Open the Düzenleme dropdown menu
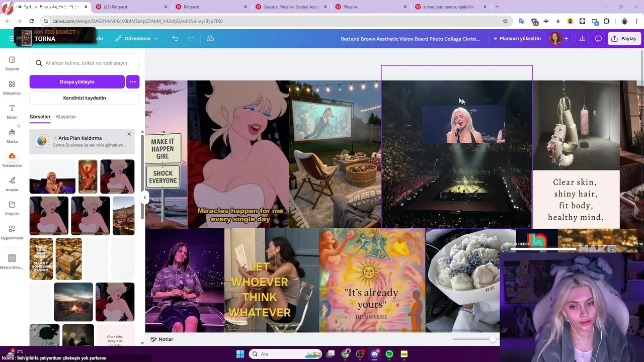This screenshot has width=644, height=362. click(x=136, y=39)
